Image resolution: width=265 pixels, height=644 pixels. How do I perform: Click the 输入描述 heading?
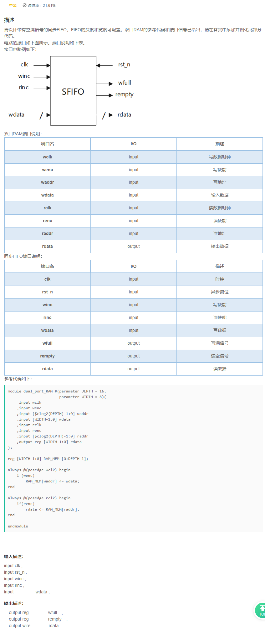coord(14,557)
